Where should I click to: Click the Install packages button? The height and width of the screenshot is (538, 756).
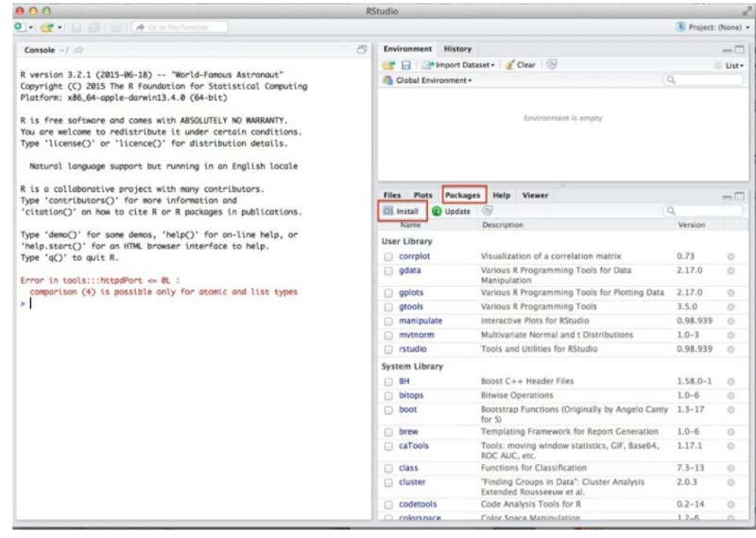402,212
